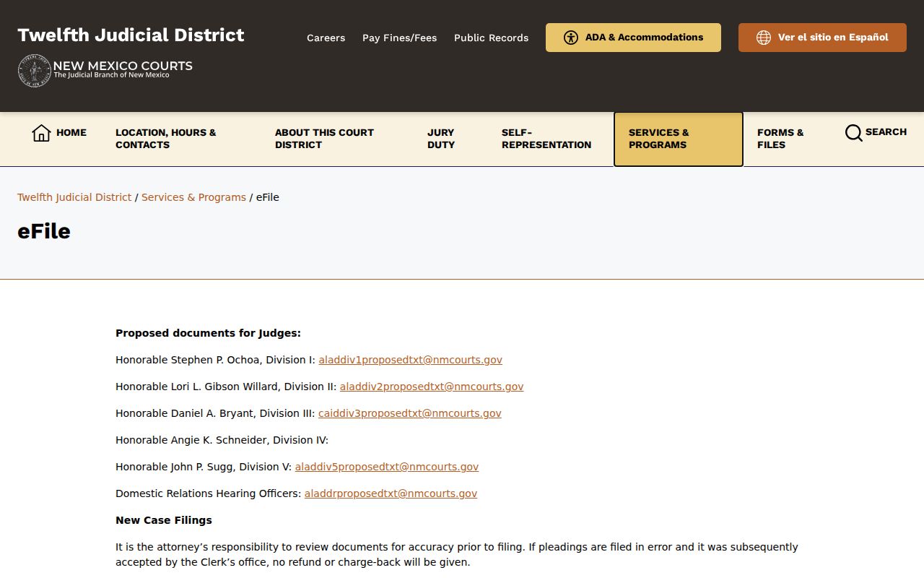This screenshot has height=578, width=924.
Task: Click the Twelfth Judicial District site title
Action: click(x=131, y=35)
